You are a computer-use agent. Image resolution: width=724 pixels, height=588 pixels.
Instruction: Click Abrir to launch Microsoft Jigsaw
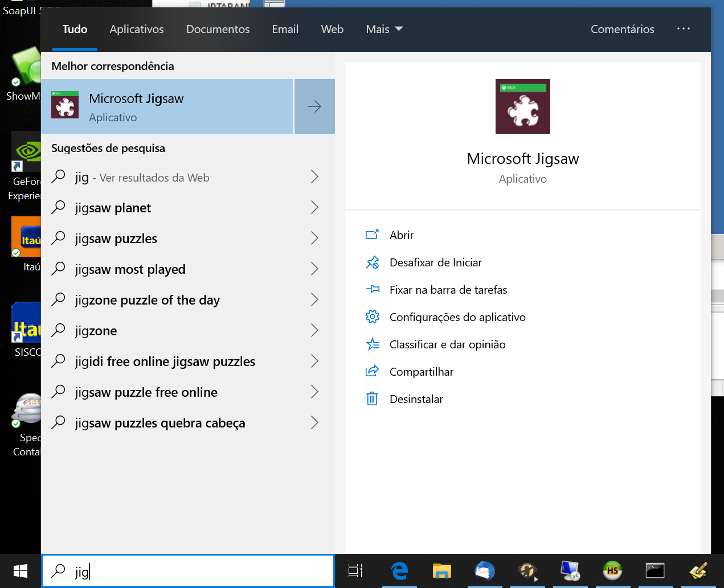[x=402, y=235]
